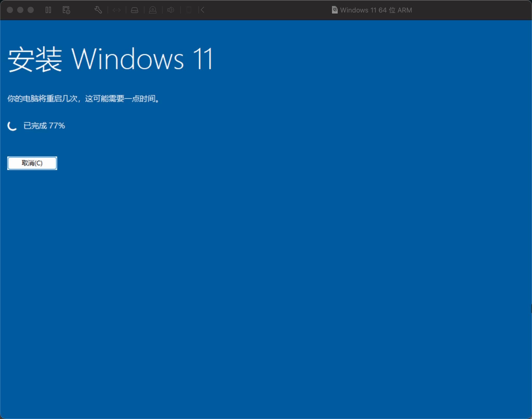Minimize the VM window
532x419 pixels.
click(x=20, y=10)
